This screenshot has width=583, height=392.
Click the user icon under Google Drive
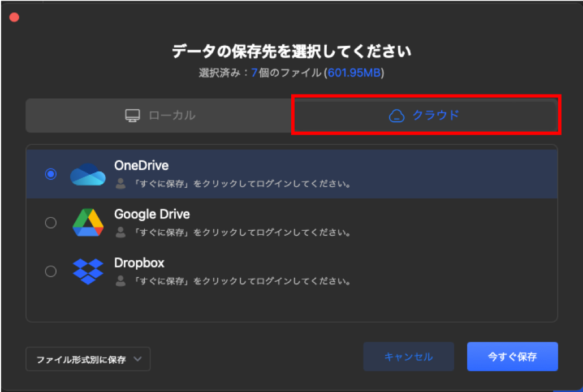coord(120,232)
